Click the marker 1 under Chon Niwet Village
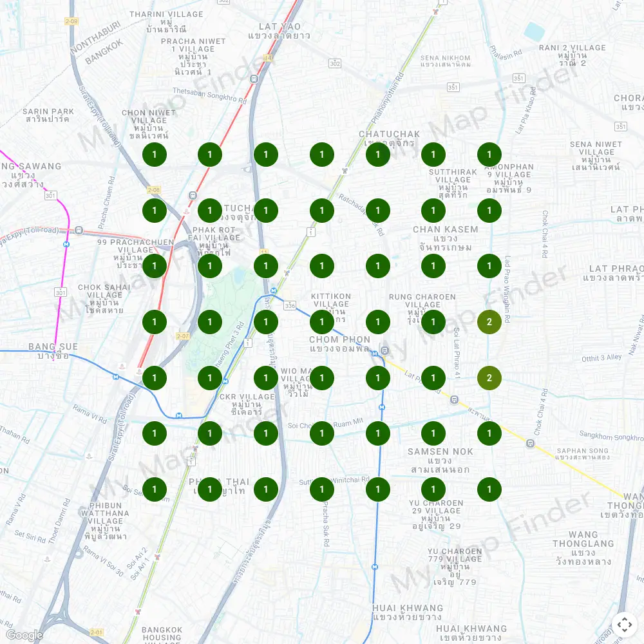 (155, 155)
